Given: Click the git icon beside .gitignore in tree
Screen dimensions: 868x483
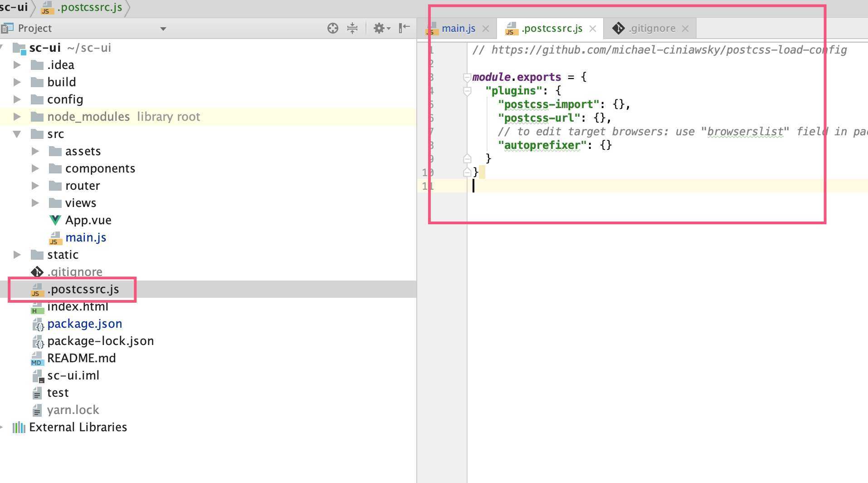Looking at the screenshot, I should [37, 272].
